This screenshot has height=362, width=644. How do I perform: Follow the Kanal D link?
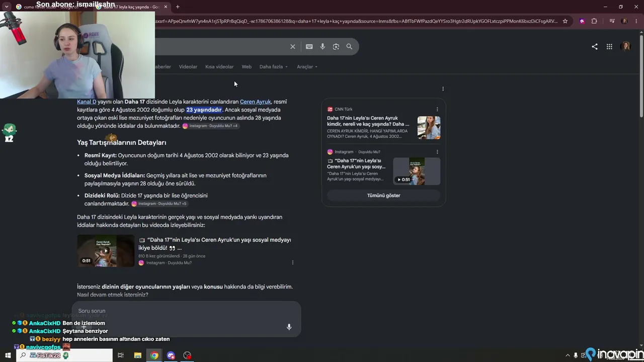pos(87,102)
